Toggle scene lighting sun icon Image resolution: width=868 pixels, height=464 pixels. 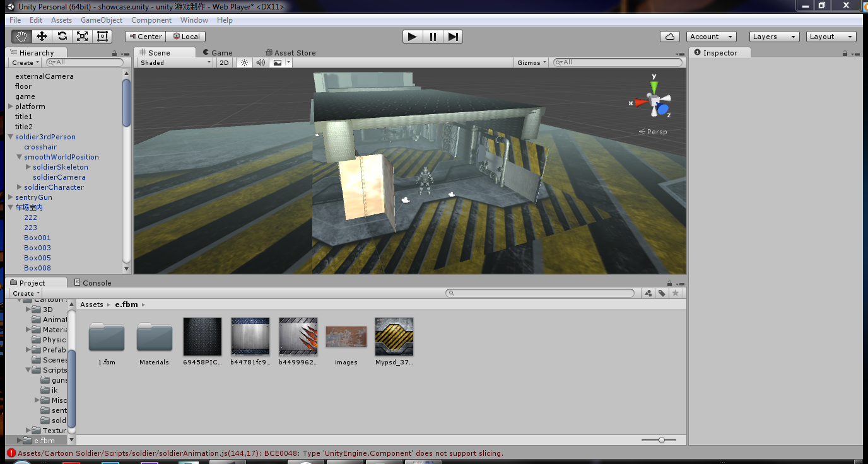pyautogui.click(x=244, y=62)
